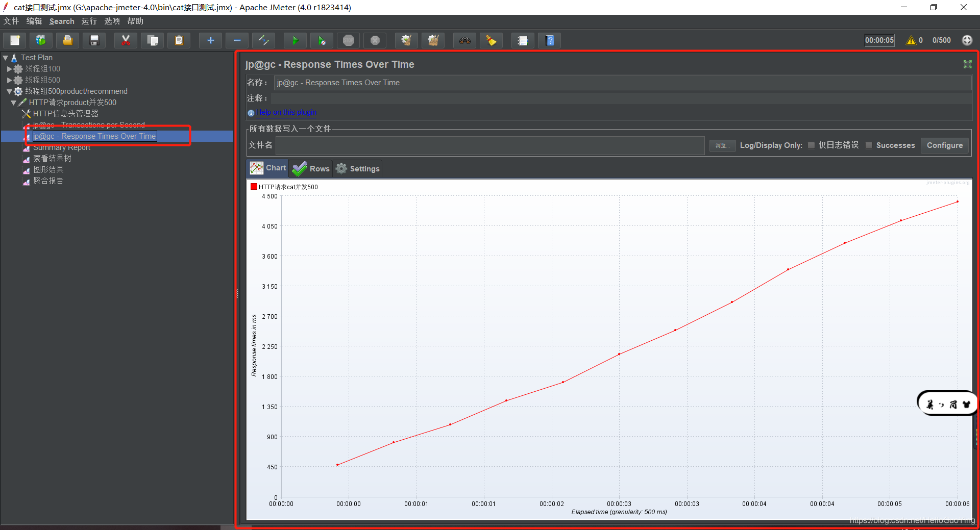Click the Copy toolbar icon
980x530 pixels.
[152, 40]
